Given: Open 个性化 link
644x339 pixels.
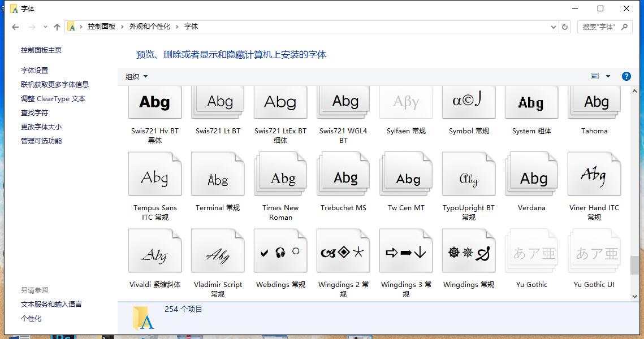Looking at the screenshot, I should [31, 319].
